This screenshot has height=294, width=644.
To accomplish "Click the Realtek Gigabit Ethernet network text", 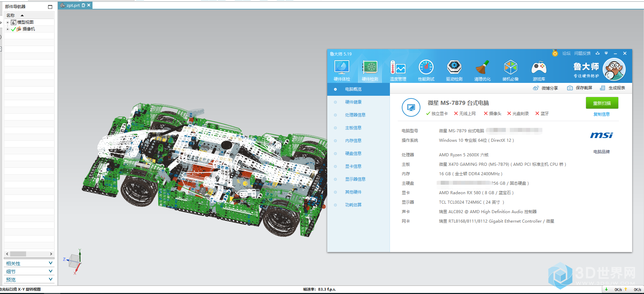I will click(497, 221).
